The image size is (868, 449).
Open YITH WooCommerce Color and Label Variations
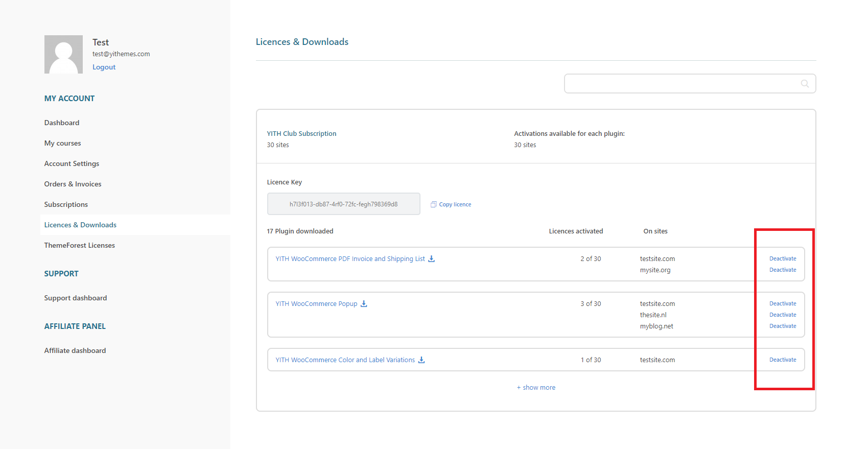pos(345,360)
